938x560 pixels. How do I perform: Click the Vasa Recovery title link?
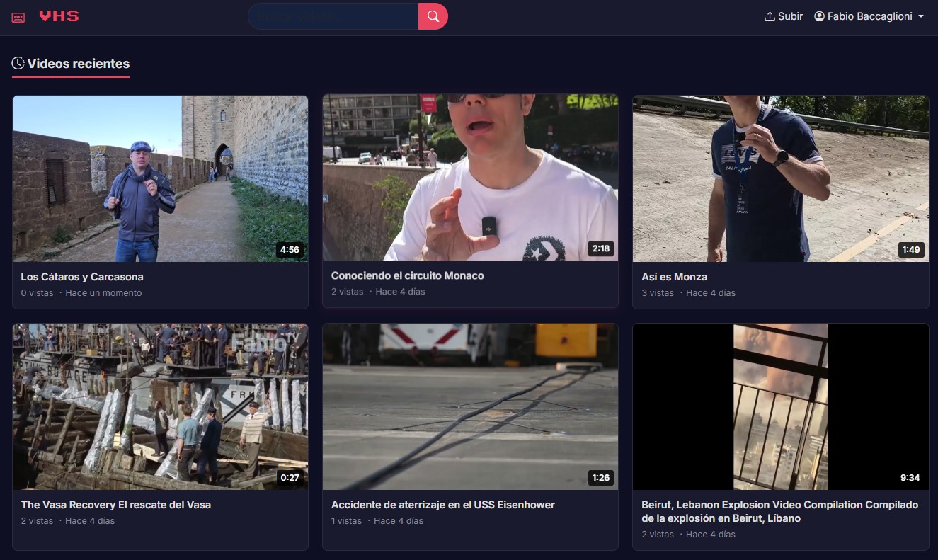pyautogui.click(x=116, y=505)
